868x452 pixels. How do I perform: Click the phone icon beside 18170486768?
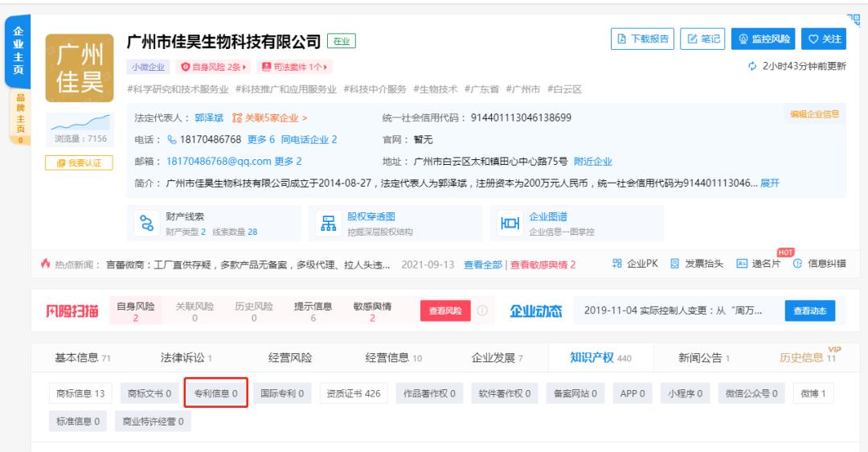[x=172, y=140]
